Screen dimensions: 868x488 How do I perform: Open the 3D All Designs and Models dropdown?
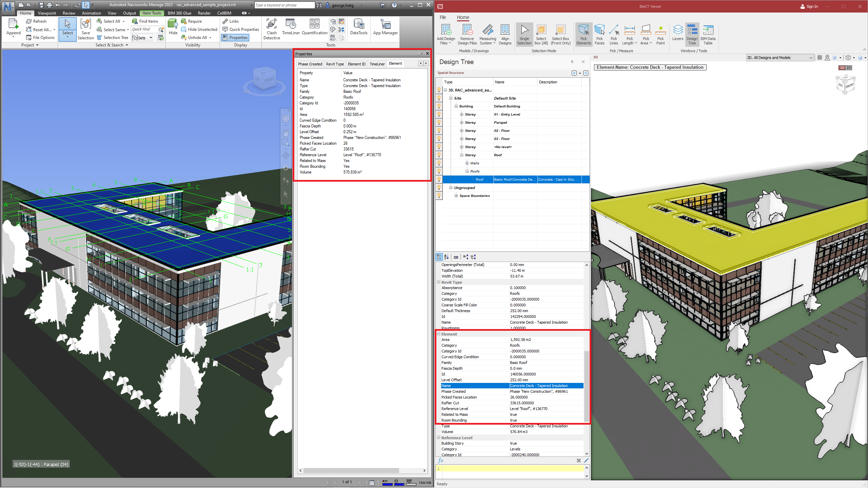coord(780,58)
